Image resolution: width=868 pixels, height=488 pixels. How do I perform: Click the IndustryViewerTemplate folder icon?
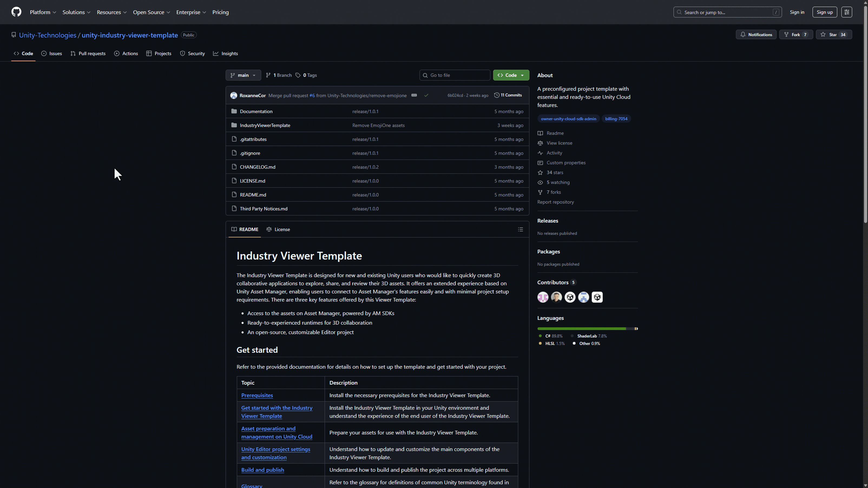click(234, 125)
